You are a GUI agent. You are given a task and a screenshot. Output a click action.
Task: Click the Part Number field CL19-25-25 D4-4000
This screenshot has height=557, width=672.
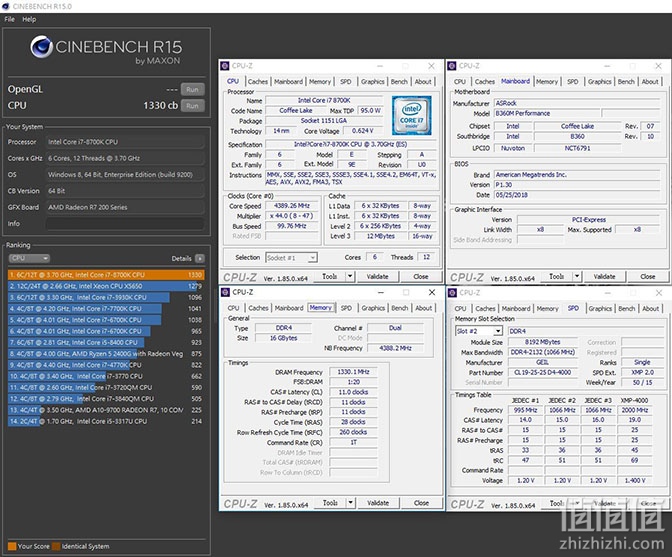pos(543,373)
